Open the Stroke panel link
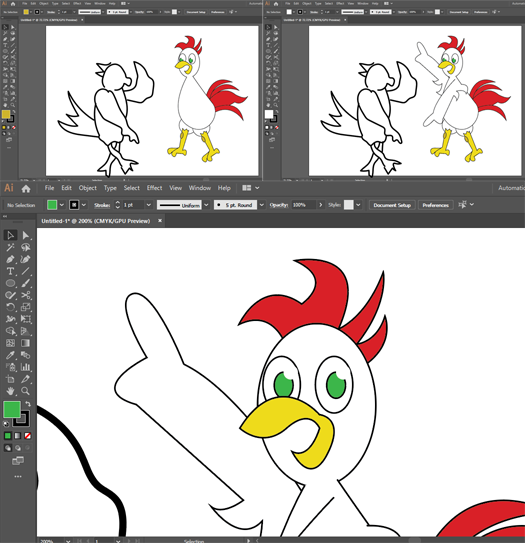Image resolution: width=525 pixels, height=543 pixels. 102,205
